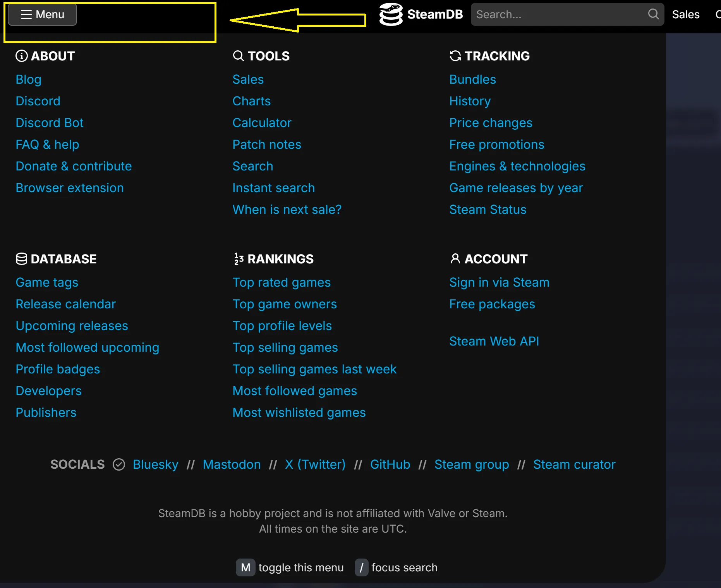Visit Donate & contribute page
The image size is (721, 588).
tap(74, 166)
